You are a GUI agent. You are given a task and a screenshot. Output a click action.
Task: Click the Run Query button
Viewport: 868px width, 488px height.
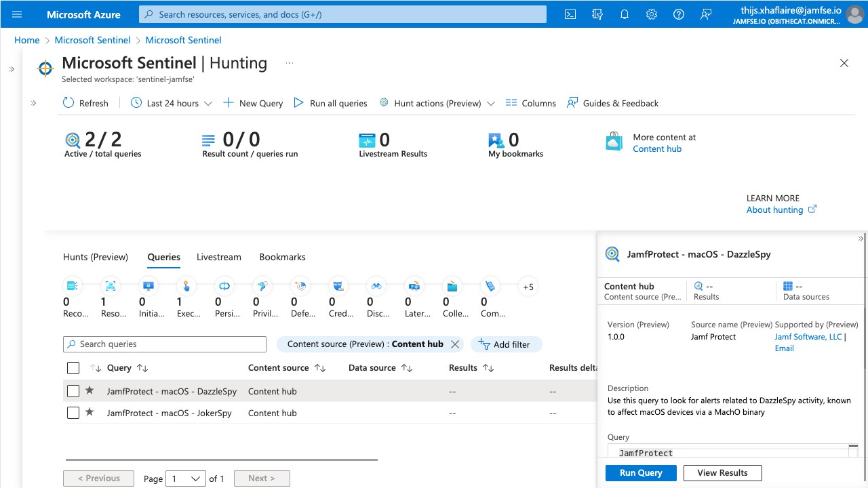(641, 472)
